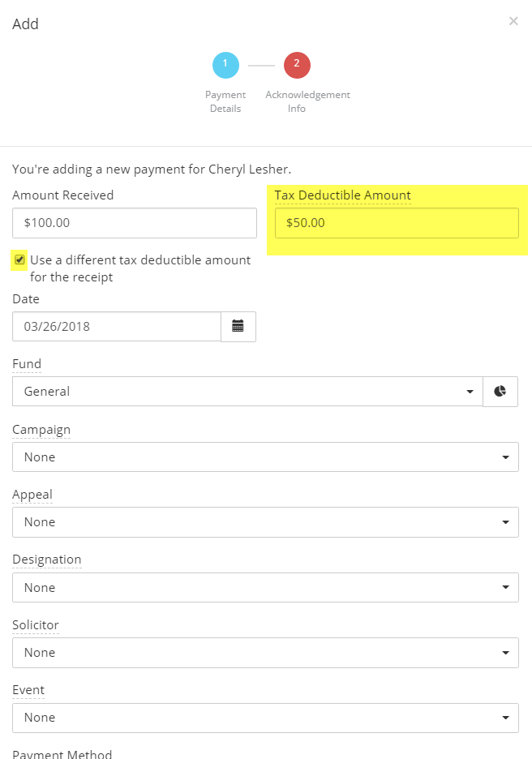Expand the Event dropdown
Screen dimensions: 532x759
tap(265, 718)
